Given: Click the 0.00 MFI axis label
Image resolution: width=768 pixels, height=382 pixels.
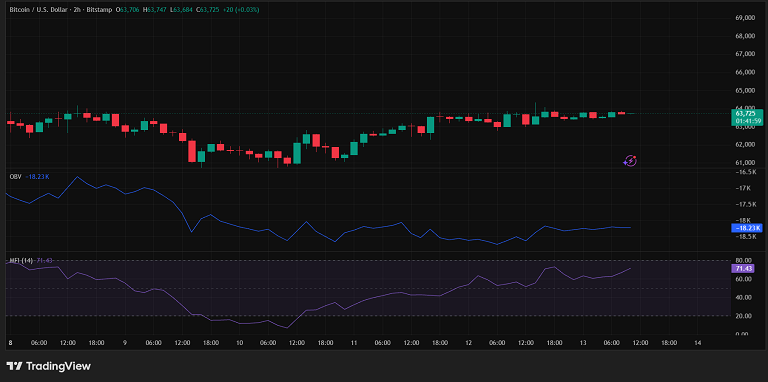Looking at the screenshot, I should click(x=742, y=334).
